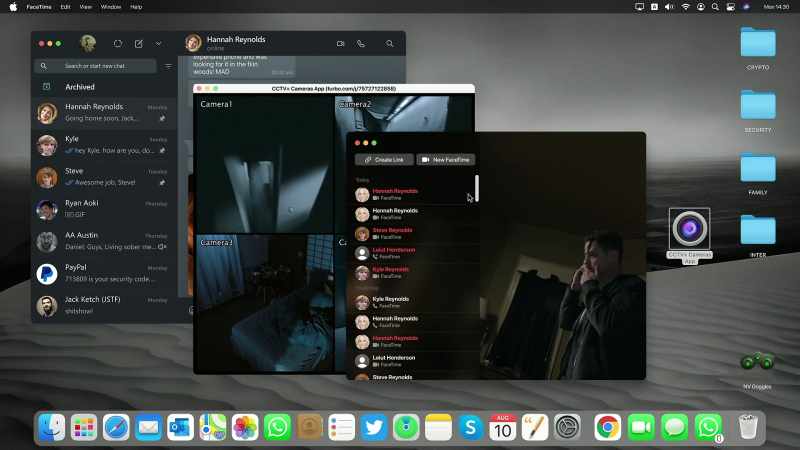
Task: Click FaceTime call list scrollbar
Action: click(477, 188)
